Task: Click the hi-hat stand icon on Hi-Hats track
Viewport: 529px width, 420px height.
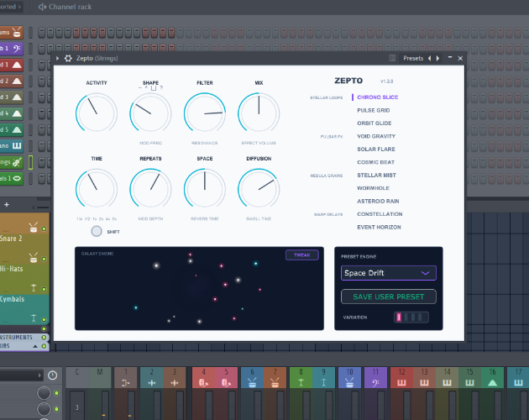Action: pos(34,287)
